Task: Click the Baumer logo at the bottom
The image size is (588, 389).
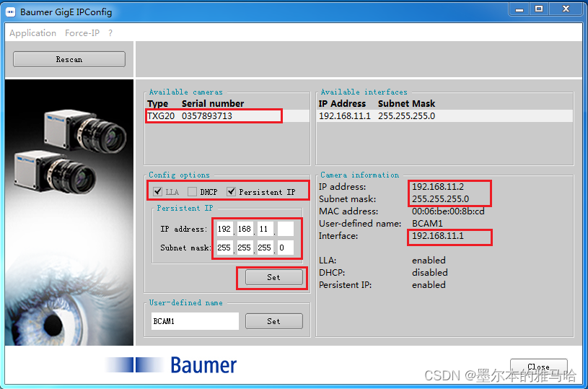Action: tap(172, 365)
